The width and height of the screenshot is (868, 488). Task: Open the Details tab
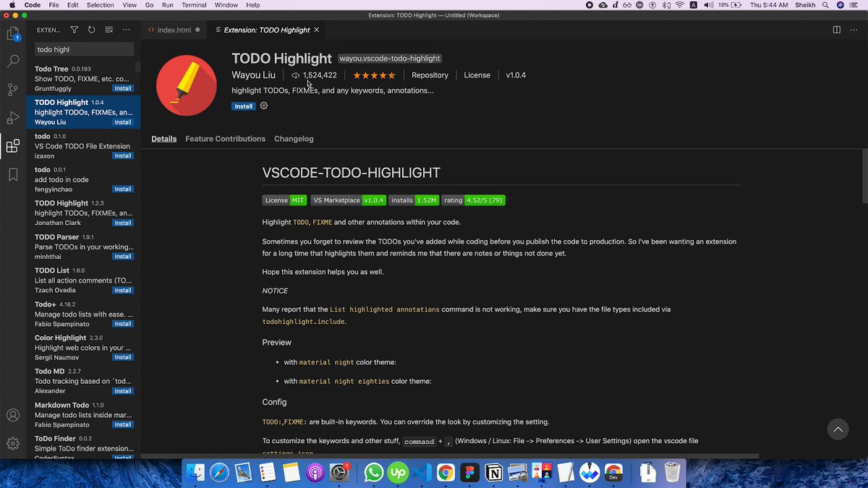163,139
